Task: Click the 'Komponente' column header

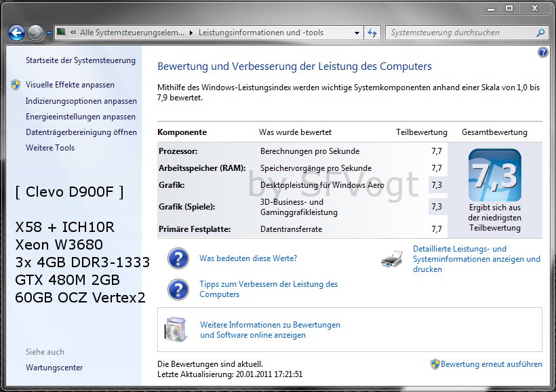Action: tap(182, 132)
